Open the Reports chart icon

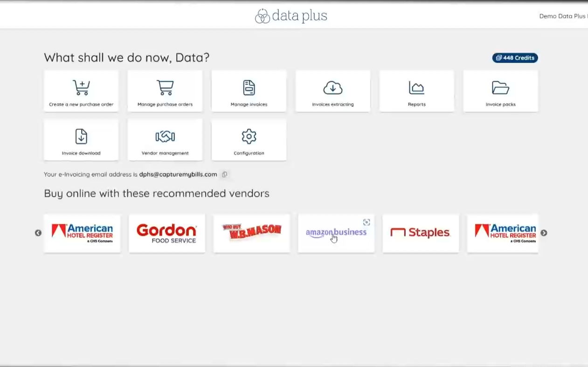click(416, 87)
